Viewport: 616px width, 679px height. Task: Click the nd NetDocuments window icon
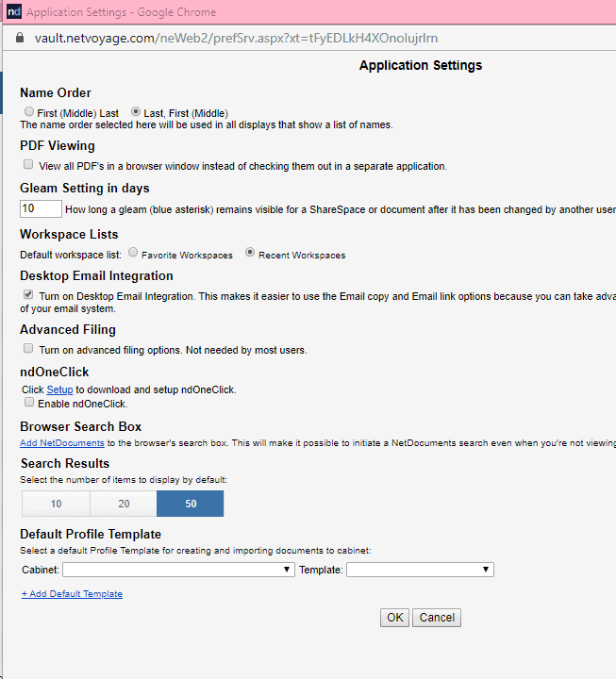[x=14, y=11]
